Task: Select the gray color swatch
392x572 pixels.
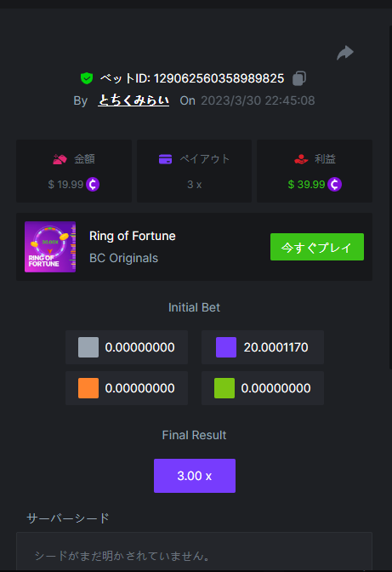Action: tap(88, 347)
